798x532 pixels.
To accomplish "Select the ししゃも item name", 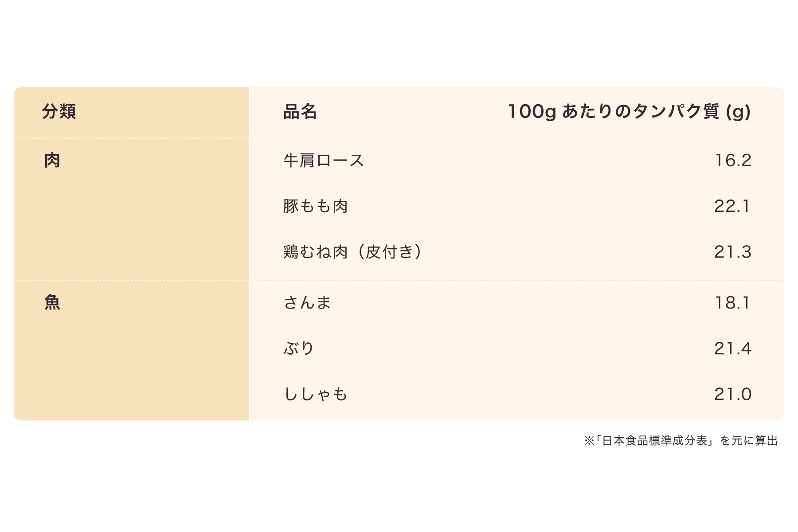I will pyautogui.click(x=315, y=394).
